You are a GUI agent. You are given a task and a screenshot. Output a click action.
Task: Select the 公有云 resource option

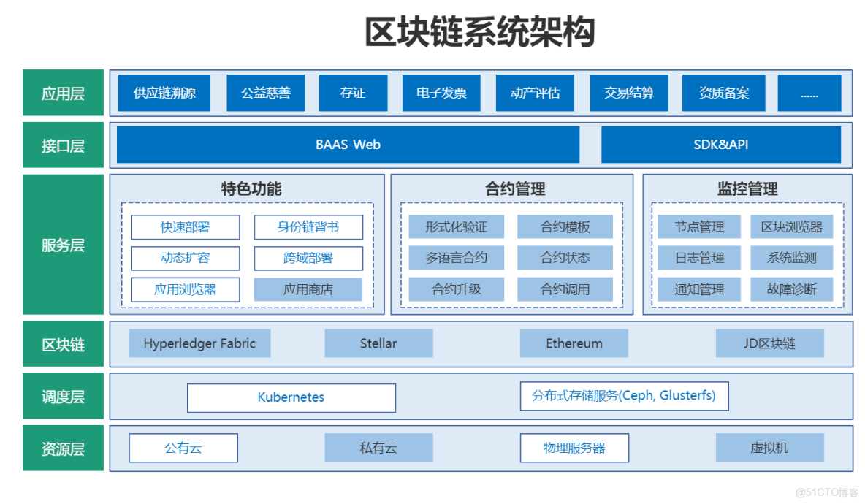183,448
